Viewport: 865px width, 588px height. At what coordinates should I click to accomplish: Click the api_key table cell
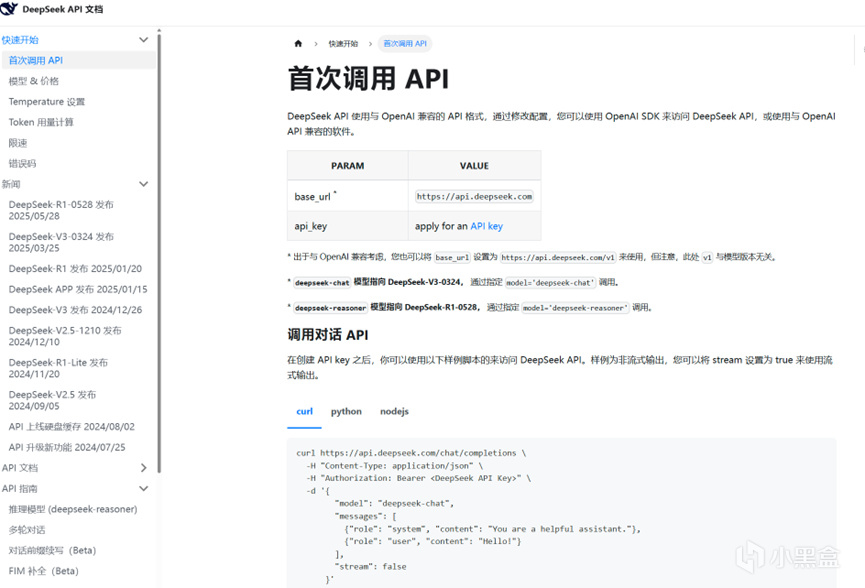coord(348,226)
